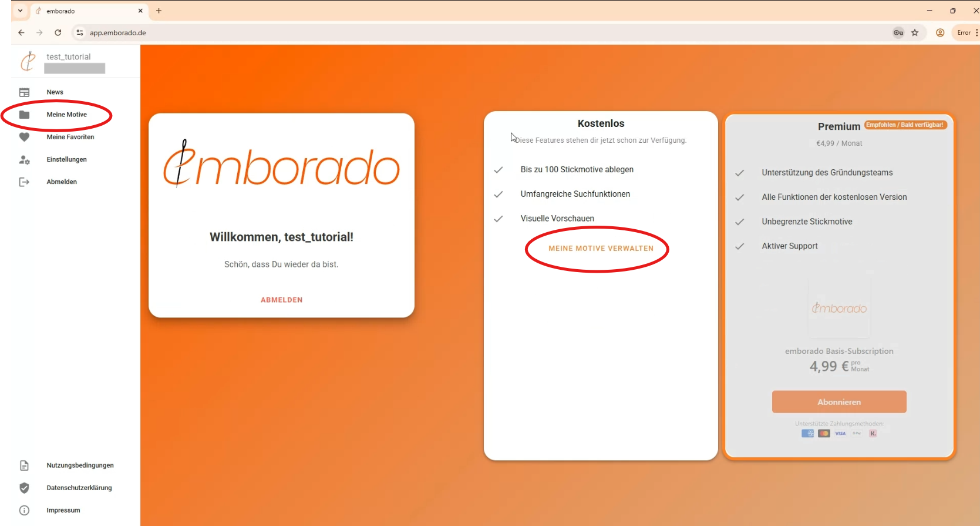Select the Meine Favoriten menu entry
The height and width of the screenshot is (526, 980).
(70, 137)
